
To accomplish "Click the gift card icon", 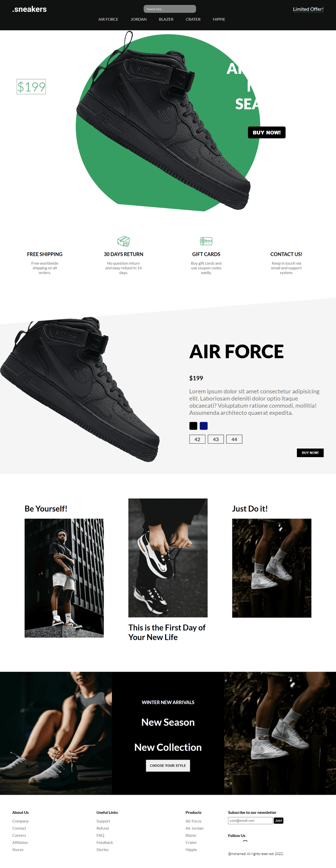I will coord(206,241).
